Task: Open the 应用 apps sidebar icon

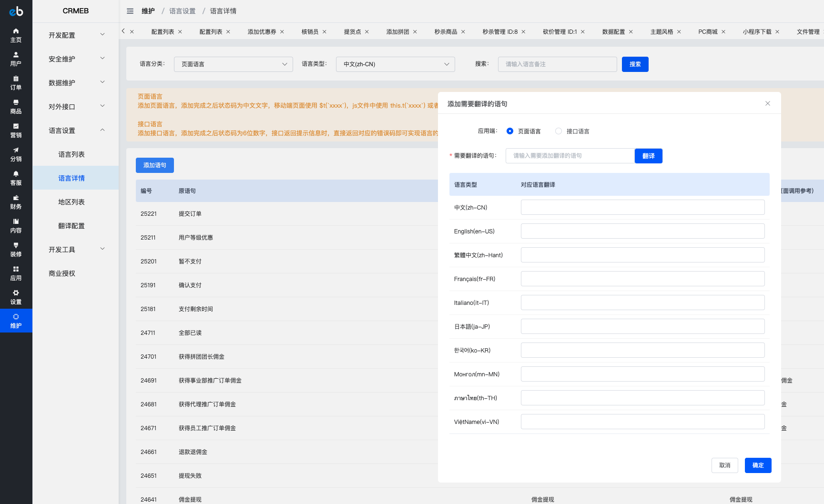Action: tap(16, 273)
